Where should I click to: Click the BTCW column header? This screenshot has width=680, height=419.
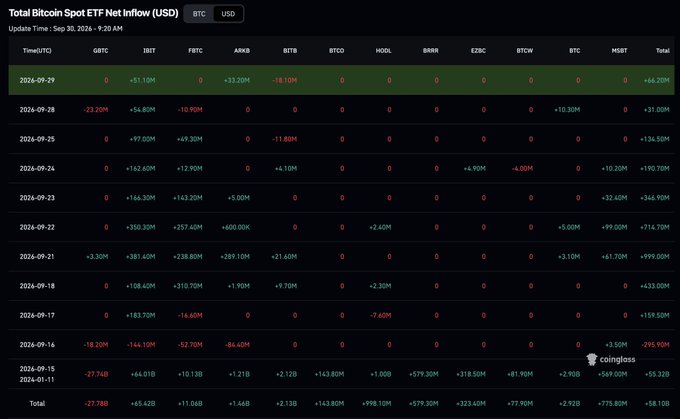(x=525, y=51)
